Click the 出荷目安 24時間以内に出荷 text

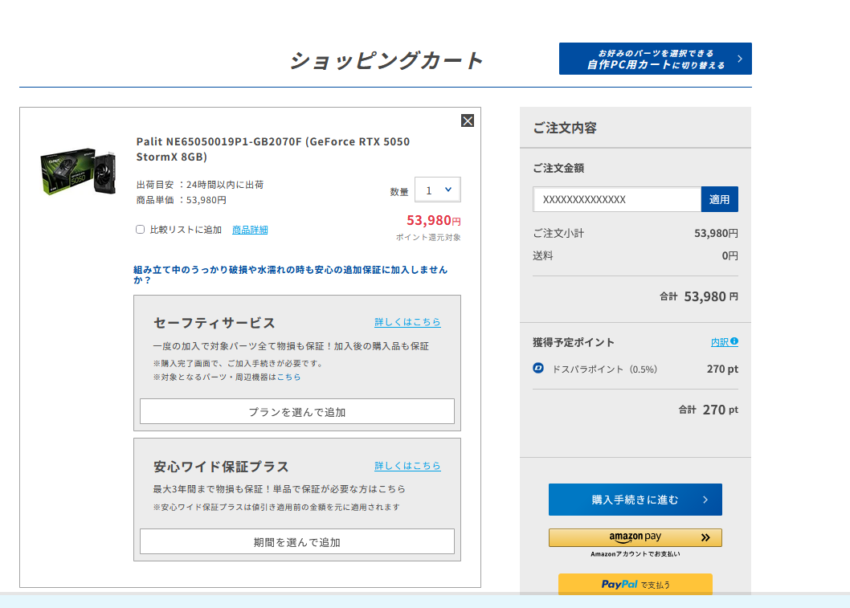(x=199, y=185)
